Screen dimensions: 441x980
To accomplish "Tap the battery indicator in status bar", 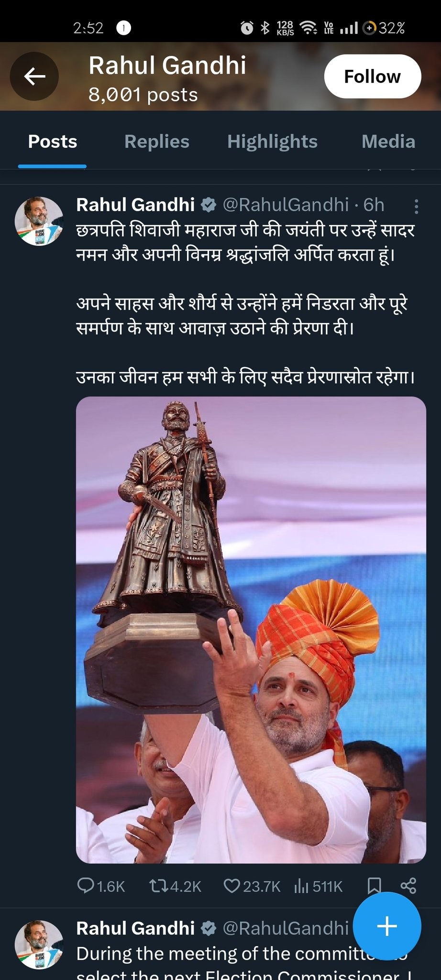I will (x=385, y=28).
